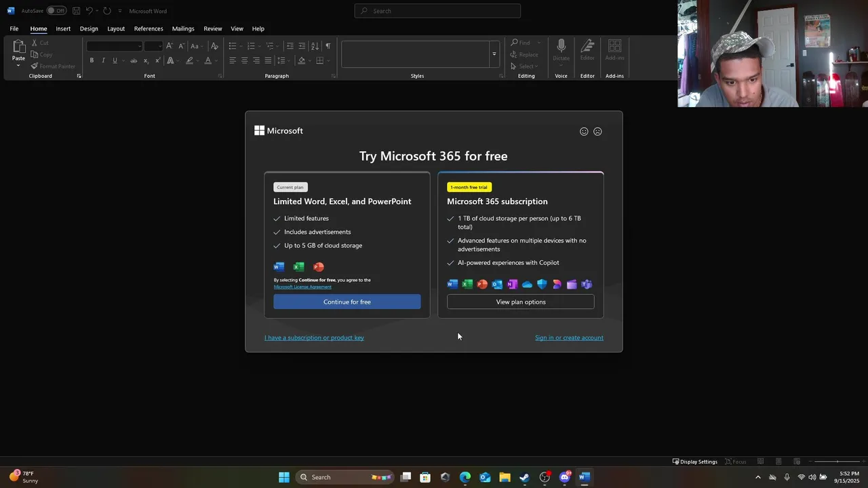Image resolution: width=868 pixels, height=488 pixels.
Task: Open the Windows Start menu
Action: point(284,477)
